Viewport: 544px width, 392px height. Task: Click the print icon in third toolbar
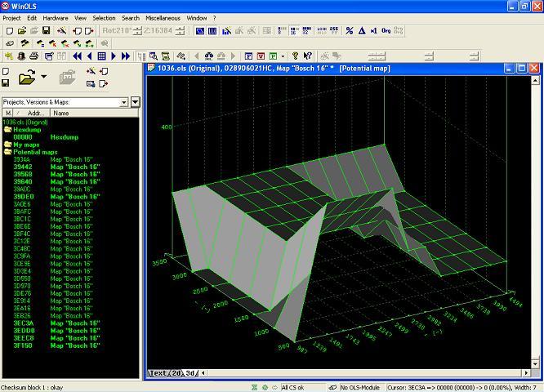[x=34, y=56]
